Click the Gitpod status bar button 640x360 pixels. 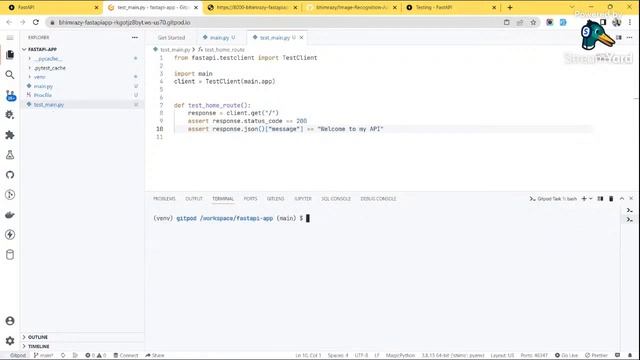(18, 356)
